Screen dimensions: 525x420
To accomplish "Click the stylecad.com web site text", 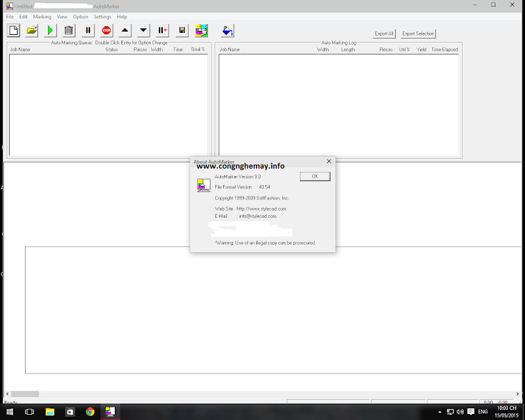I will [261, 209].
